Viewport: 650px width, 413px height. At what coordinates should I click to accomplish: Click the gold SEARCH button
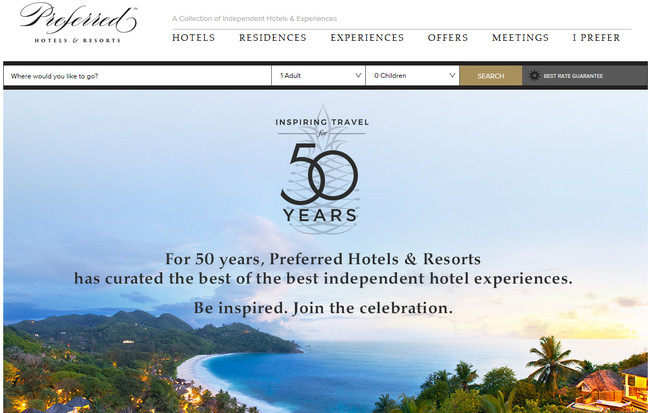pos(491,75)
